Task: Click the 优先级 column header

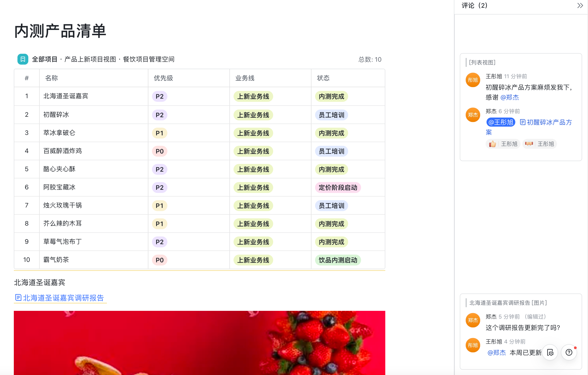Action: coord(163,78)
